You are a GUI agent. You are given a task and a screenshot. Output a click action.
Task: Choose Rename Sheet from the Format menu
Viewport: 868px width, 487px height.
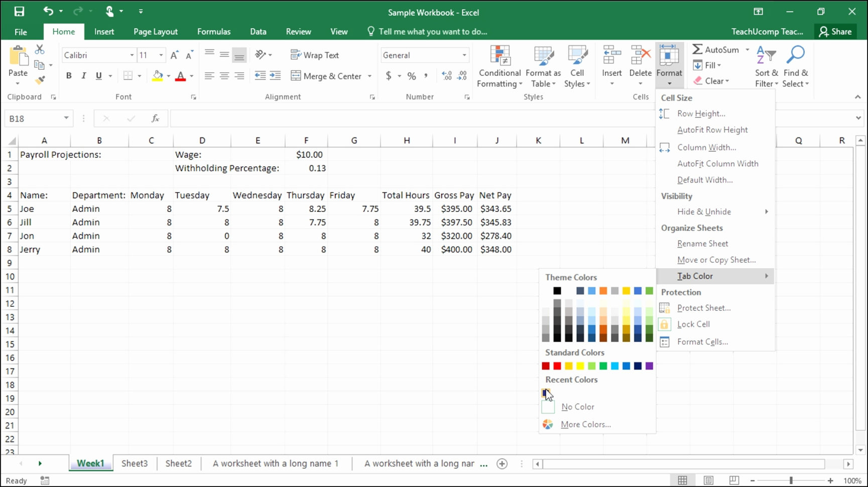[x=702, y=243]
